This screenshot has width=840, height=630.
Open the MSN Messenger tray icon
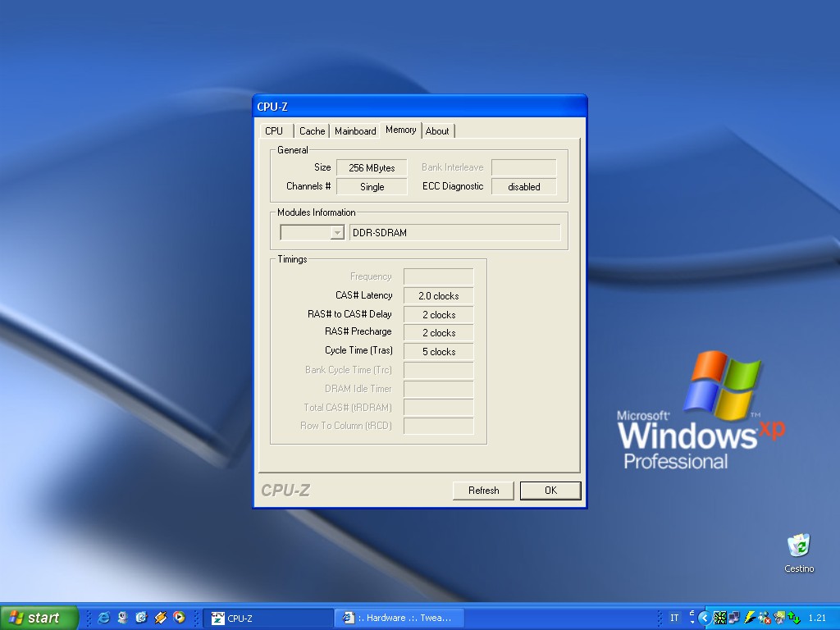[x=764, y=618]
